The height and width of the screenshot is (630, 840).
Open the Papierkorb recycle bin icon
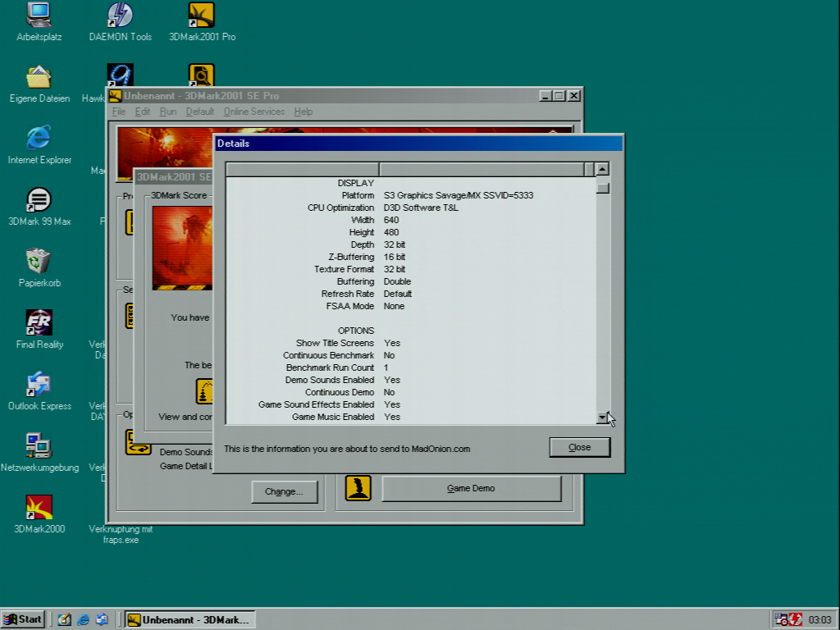pyautogui.click(x=39, y=262)
